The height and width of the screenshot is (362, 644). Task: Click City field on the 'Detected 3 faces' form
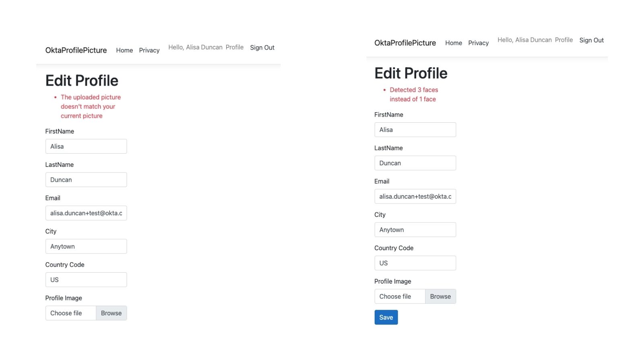[415, 230]
